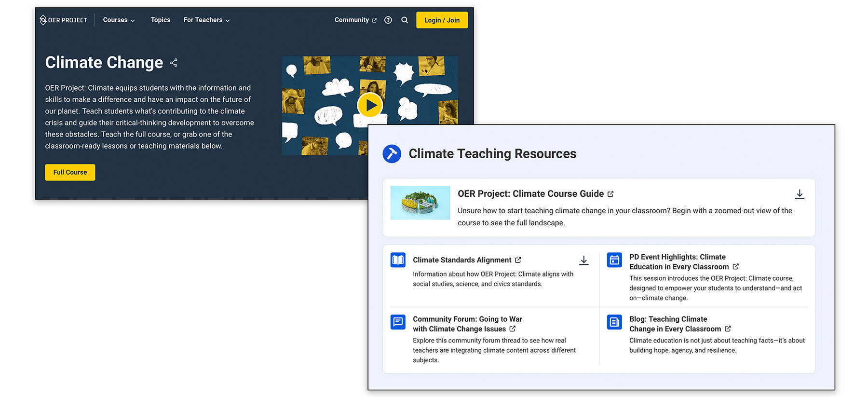The image size is (868, 397).
Task: Click the help question mark icon
Action: point(388,20)
